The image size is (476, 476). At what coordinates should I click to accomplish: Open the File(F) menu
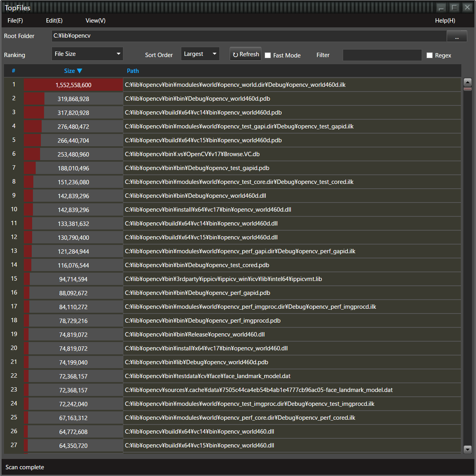tap(15, 20)
